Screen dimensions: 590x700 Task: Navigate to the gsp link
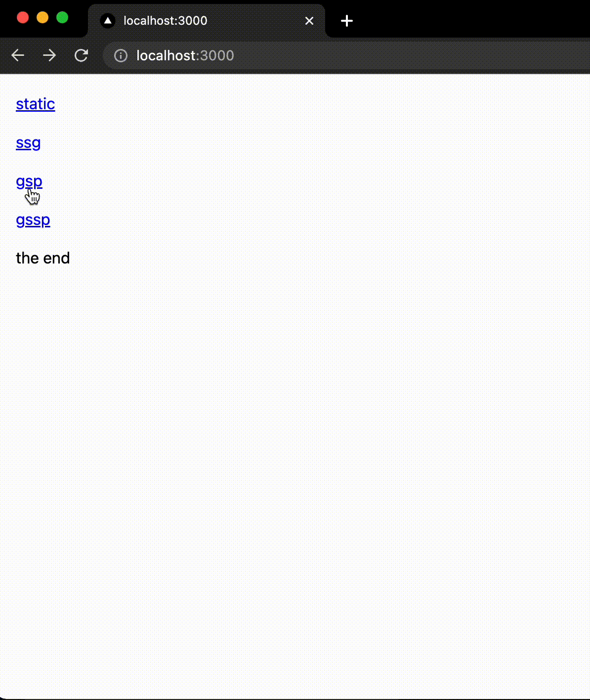click(x=29, y=181)
